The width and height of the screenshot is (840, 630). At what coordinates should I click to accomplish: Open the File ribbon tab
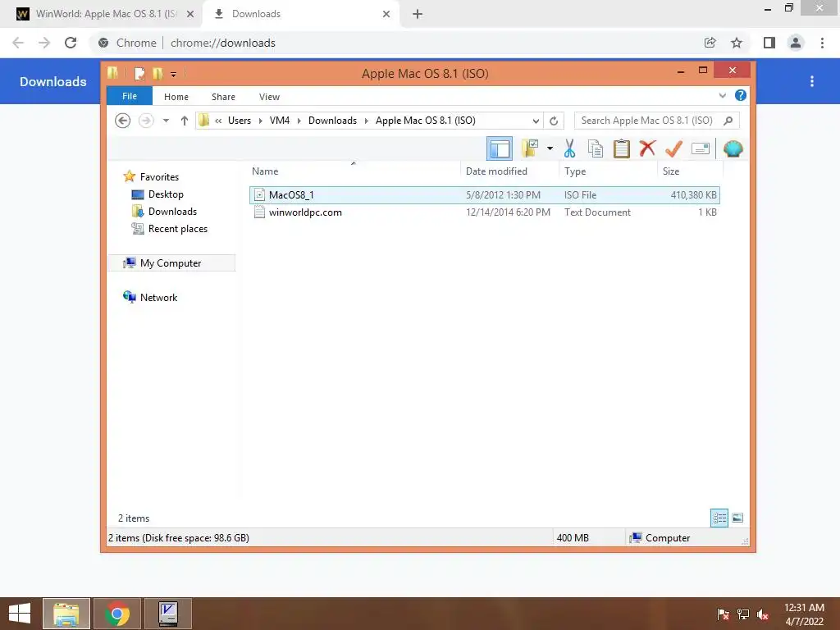click(130, 96)
